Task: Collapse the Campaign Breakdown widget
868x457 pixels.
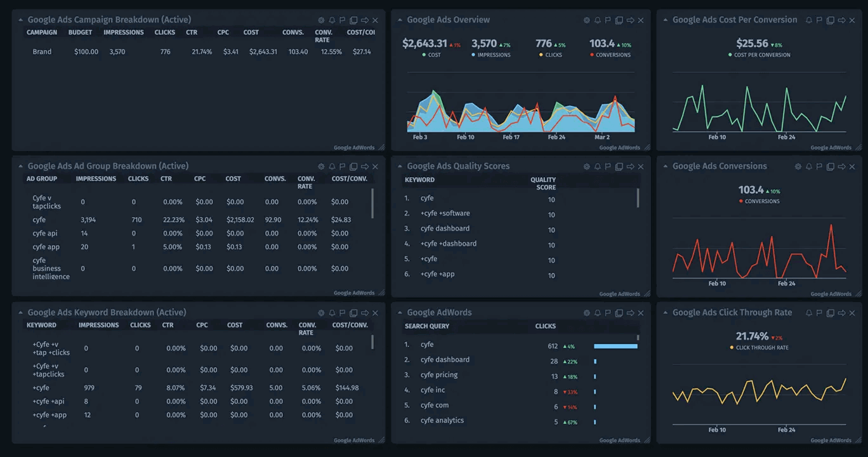Action: (x=20, y=19)
